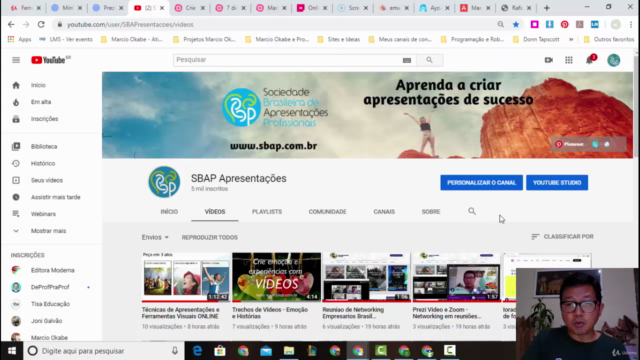Open video titled Reunião de Networking Empresarios Brasil
640x360 pixels.
pos(353,313)
